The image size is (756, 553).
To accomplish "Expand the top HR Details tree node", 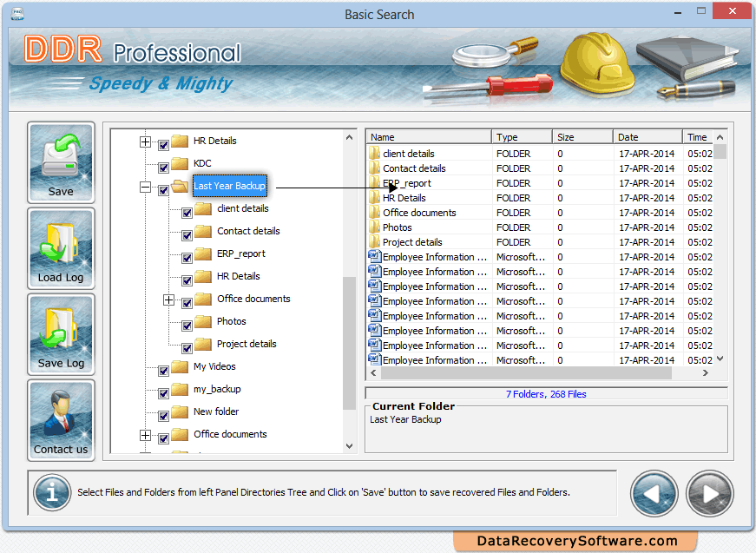I will [145, 142].
